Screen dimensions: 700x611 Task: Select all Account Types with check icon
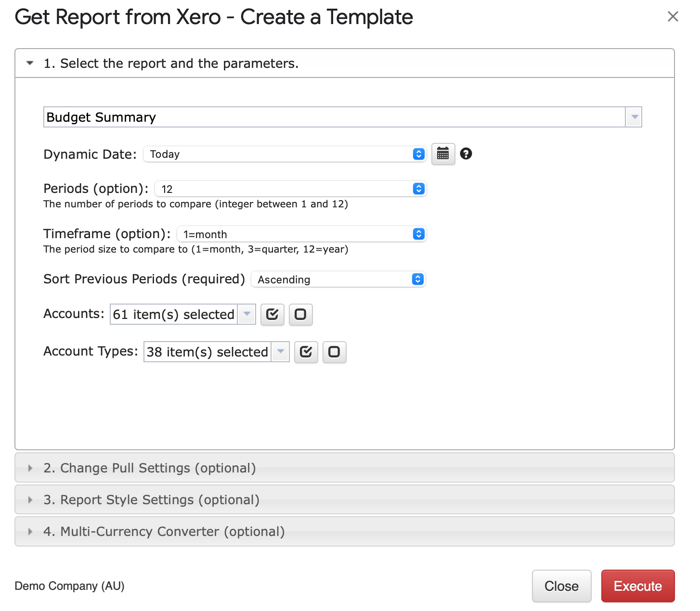306,352
